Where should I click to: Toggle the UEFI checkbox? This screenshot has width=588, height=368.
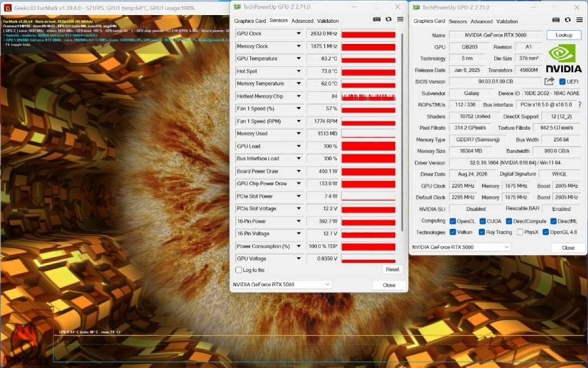tap(562, 82)
